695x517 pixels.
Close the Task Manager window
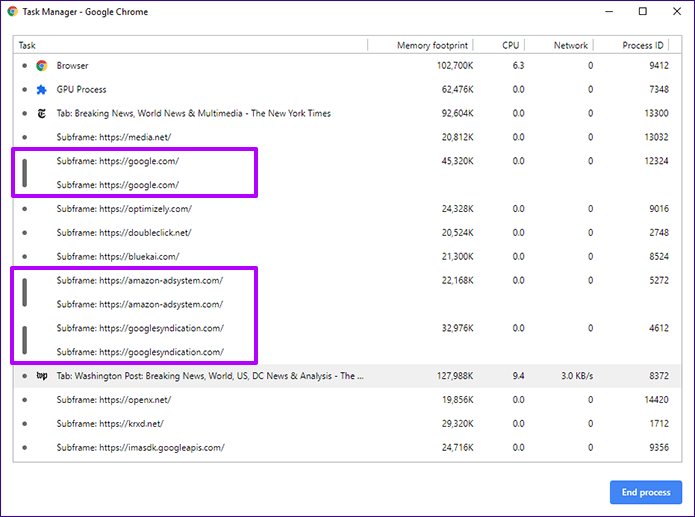[x=677, y=12]
